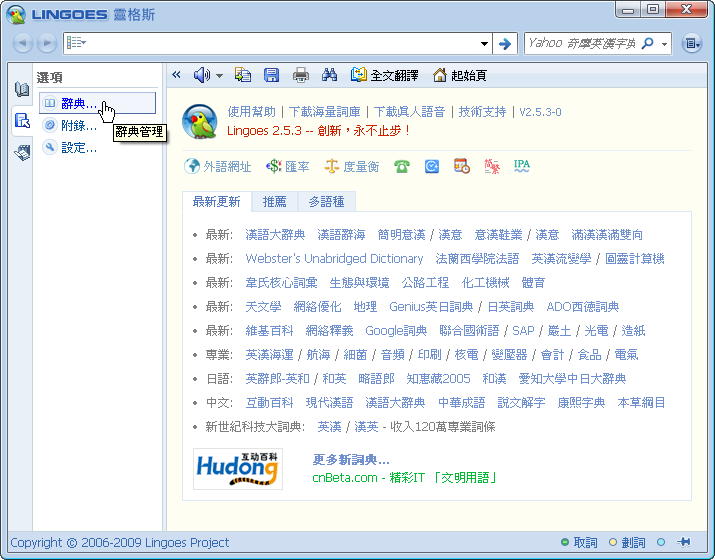715x560 pixels.
Task: Open the main menu button at top right
Action: (x=691, y=43)
